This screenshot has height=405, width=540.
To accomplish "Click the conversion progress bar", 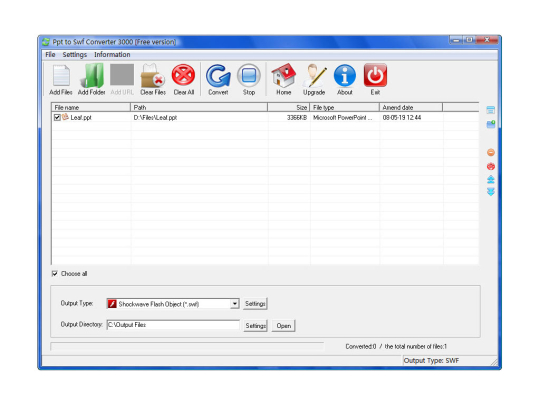I will pos(187,346).
